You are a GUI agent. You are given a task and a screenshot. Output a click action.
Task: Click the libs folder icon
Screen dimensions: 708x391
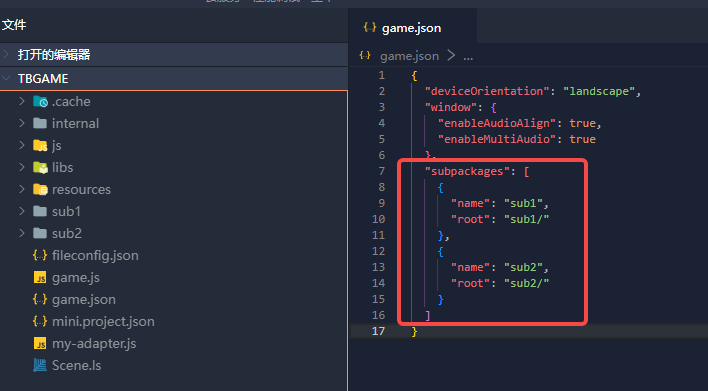point(40,168)
